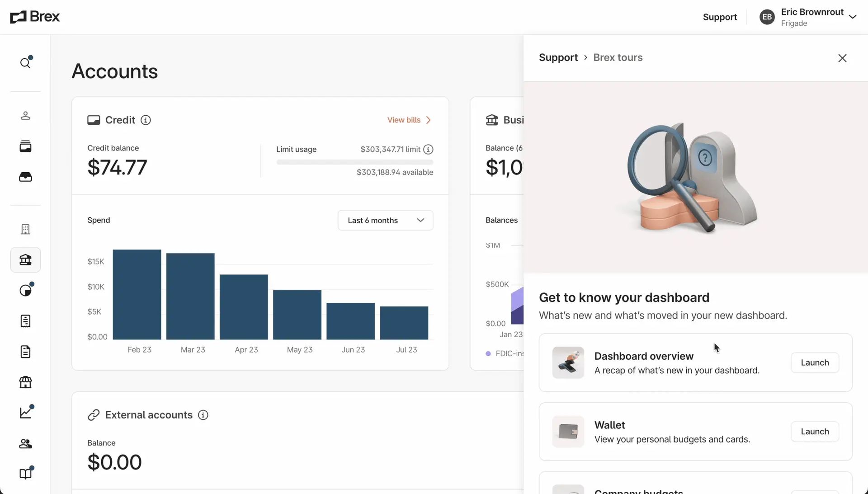Launch the Wallet tour
The height and width of the screenshot is (494, 868).
(815, 432)
